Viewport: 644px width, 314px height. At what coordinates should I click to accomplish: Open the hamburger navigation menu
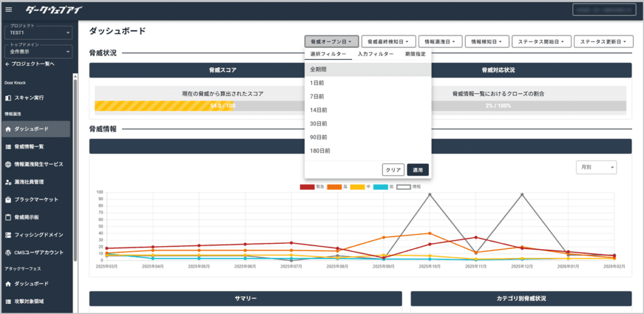pyautogui.click(x=9, y=10)
